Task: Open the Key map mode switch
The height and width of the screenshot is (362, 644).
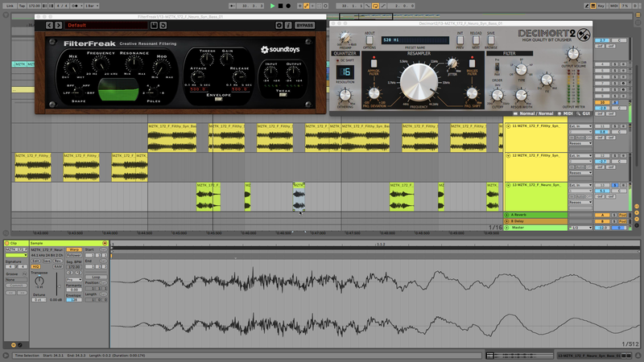Action: click(x=601, y=6)
